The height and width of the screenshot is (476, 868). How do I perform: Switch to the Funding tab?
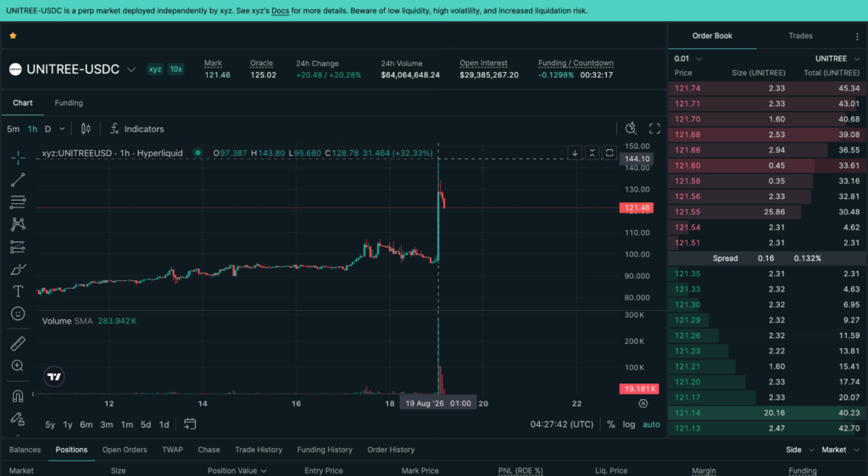pos(69,102)
